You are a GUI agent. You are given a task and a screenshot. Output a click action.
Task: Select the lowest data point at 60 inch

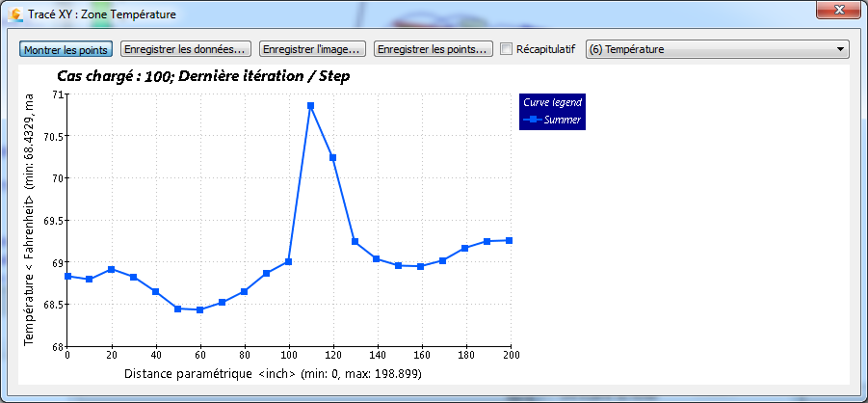click(199, 309)
